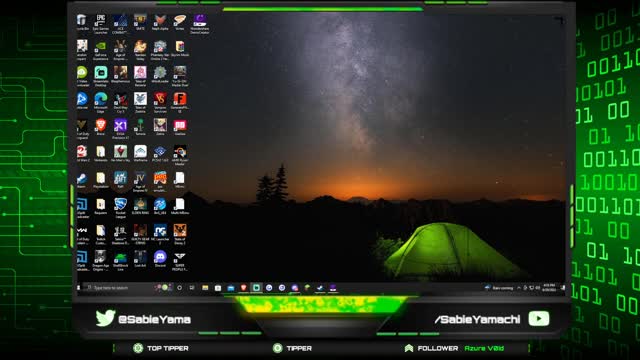Image resolution: width=640 pixels, height=360 pixels.
Task: Open the taskbar clock and date
Action: coord(549,288)
